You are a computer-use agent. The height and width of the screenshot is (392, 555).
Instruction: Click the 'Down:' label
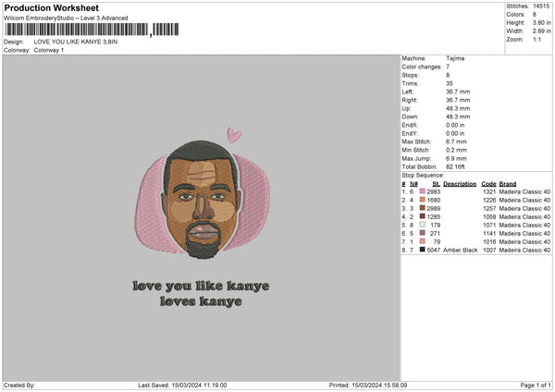tap(410, 116)
